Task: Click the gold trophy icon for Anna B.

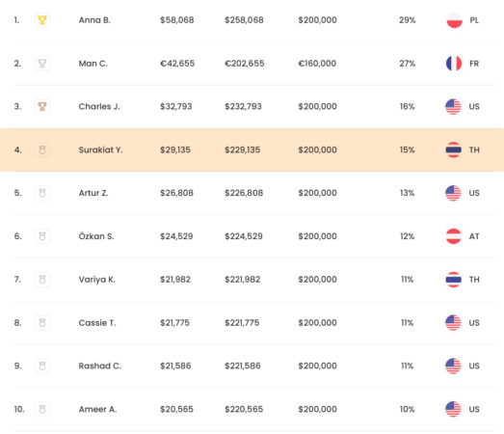Action: pos(42,20)
